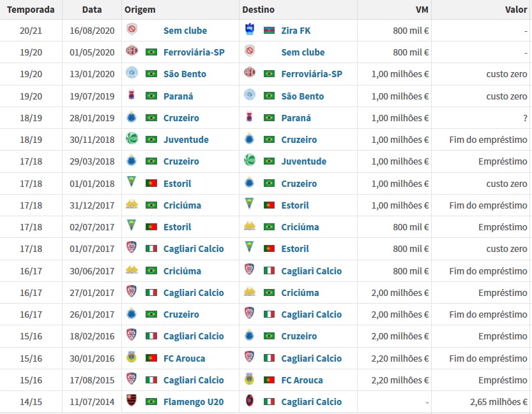Click the Sem clube icon in the first row
532x414 pixels.
pyautogui.click(x=132, y=30)
